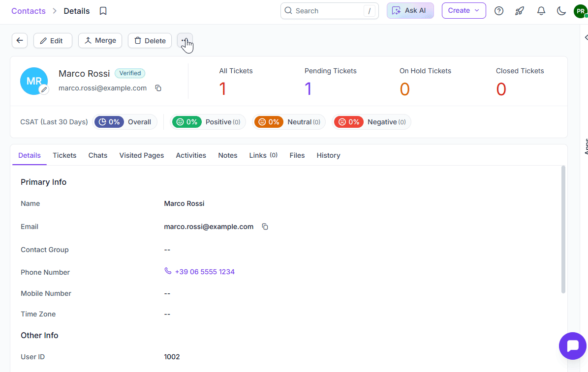
Task: Click the Neutral CSAT 0% badge
Action: 269,122
